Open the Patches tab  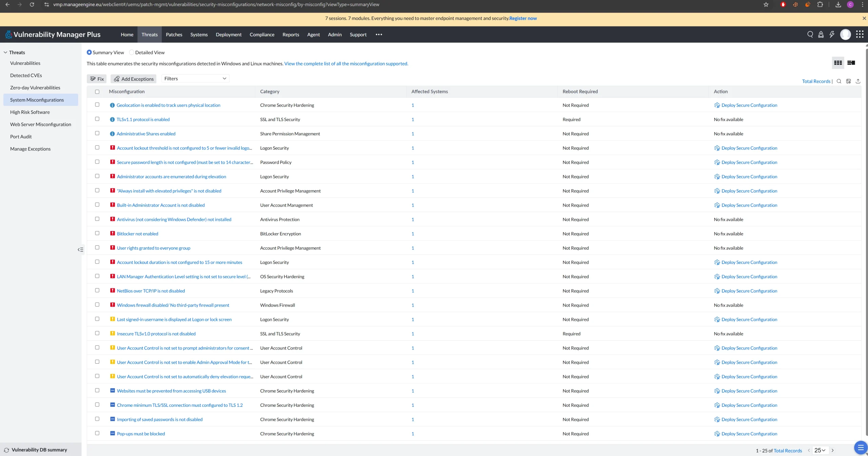(x=174, y=34)
